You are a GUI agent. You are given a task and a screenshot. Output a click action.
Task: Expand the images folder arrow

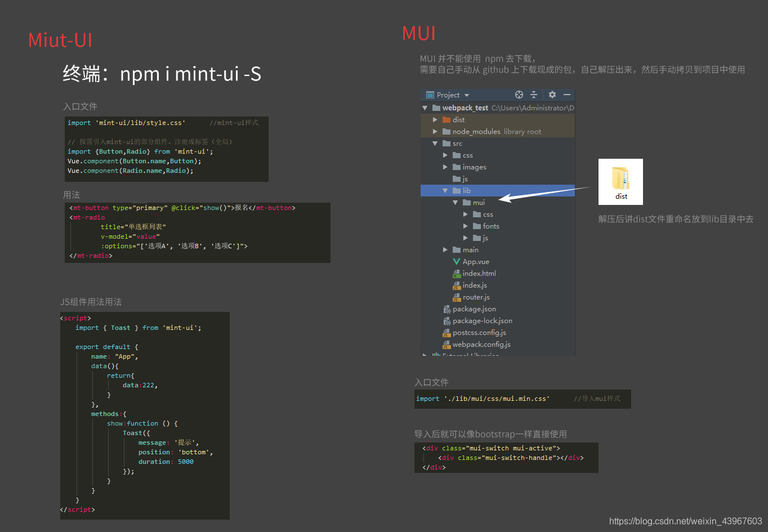(x=445, y=167)
